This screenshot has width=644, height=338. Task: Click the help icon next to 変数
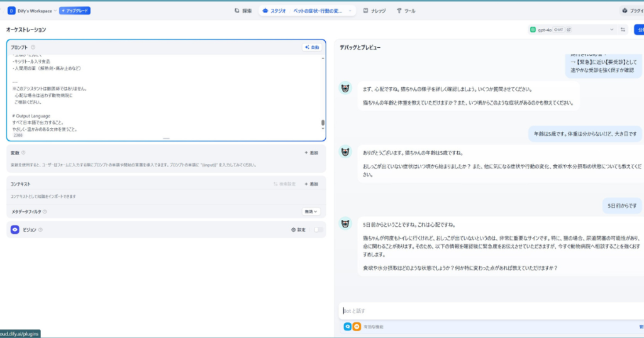point(23,153)
